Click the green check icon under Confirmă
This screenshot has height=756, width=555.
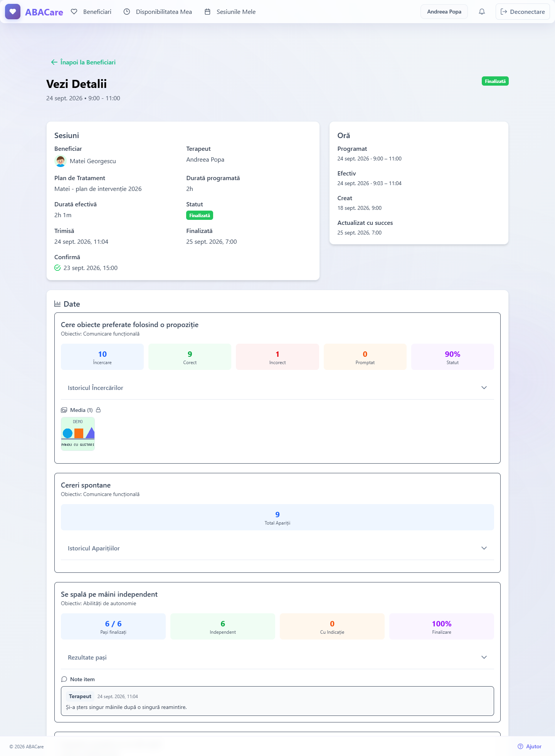57,268
